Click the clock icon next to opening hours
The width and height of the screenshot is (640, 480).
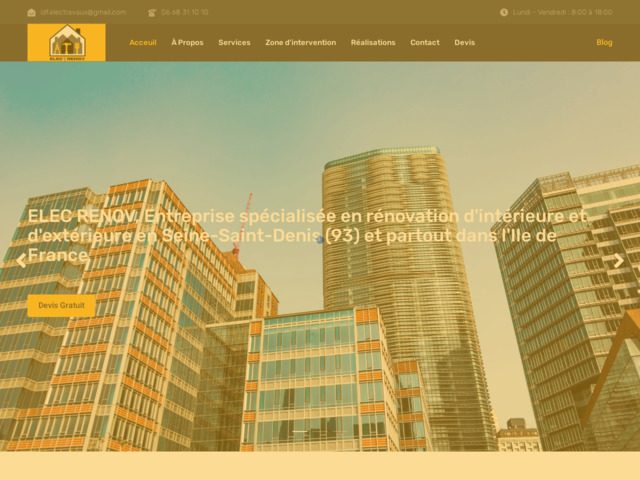tap(504, 12)
